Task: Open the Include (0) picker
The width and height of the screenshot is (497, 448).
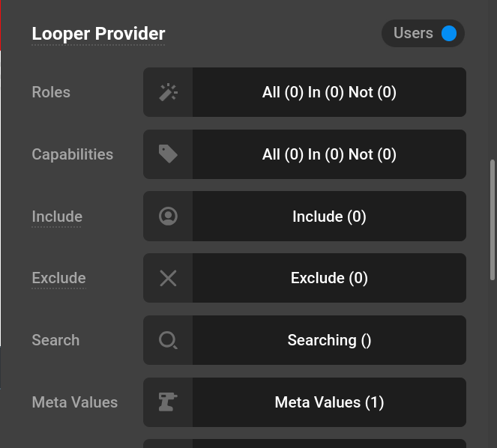Action: pos(329,217)
